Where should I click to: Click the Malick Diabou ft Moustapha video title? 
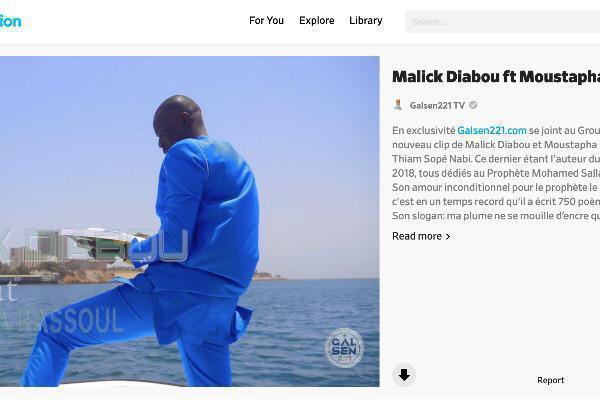coord(496,77)
